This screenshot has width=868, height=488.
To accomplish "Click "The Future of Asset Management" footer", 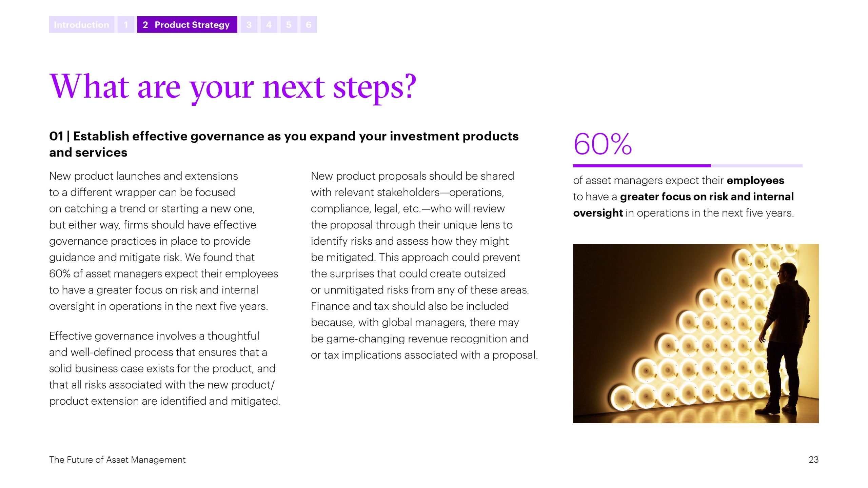I will (117, 460).
